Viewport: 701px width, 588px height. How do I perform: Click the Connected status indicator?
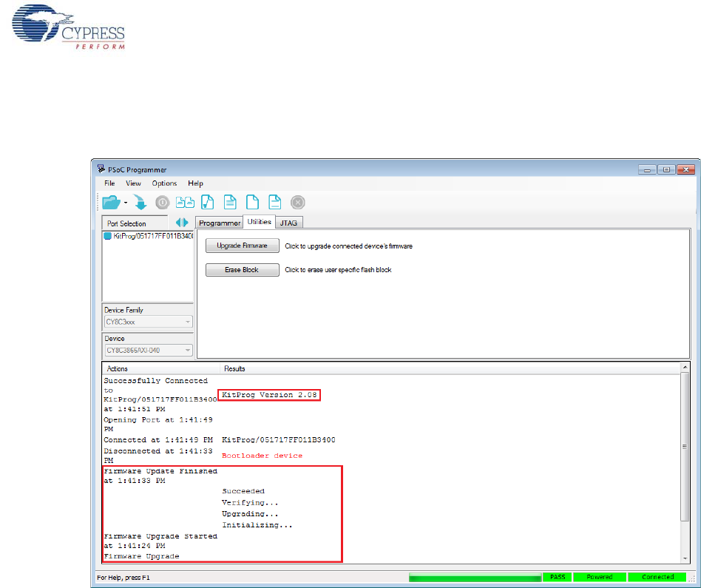657,577
